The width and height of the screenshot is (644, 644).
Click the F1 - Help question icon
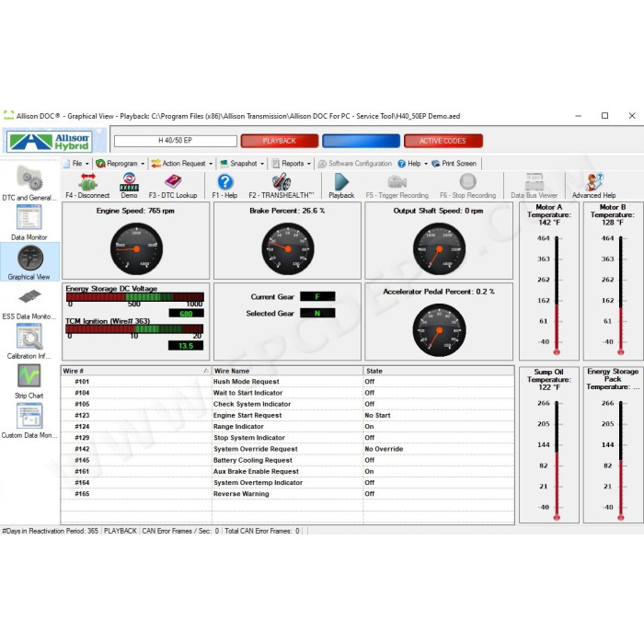click(x=225, y=181)
